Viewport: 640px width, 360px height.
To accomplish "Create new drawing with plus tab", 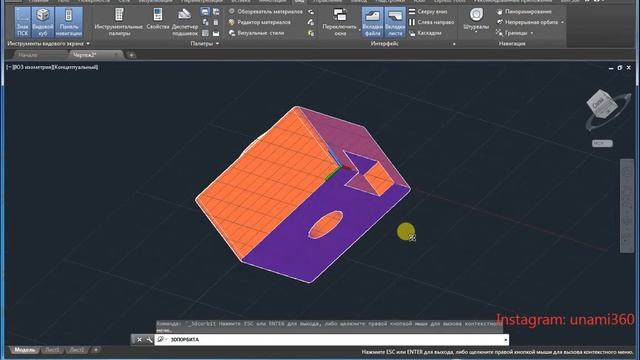I will pyautogui.click(x=131, y=55).
